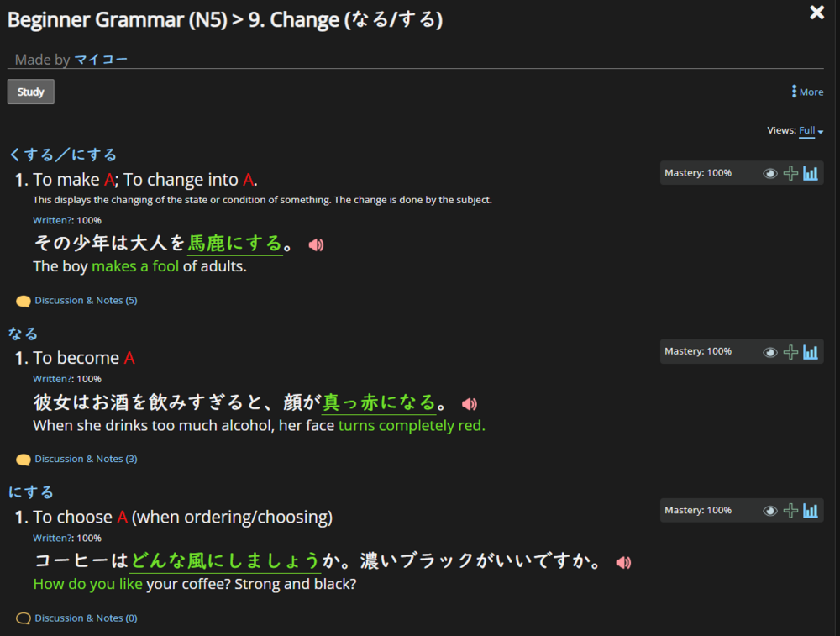Toggle the eye icon on the にする mastery panel
This screenshot has height=636, width=840.
click(x=770, y=510)
